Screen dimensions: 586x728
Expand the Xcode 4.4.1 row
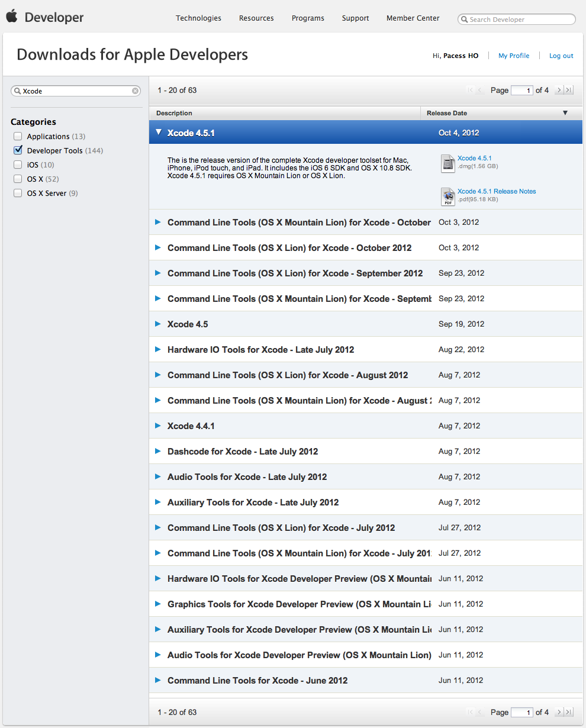(x=158, y=426)
